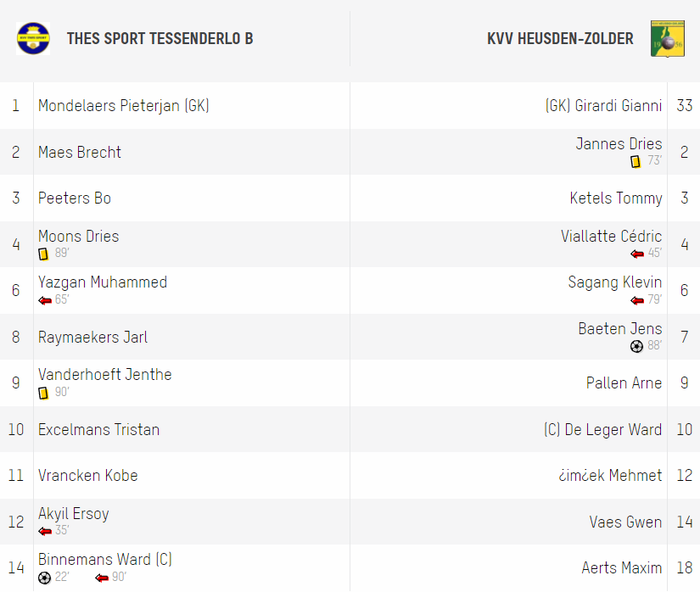Open the THES SPORT TESSENDERLO B team name
This screenshot has height=592, width=700.
click(x=160, y=39)
